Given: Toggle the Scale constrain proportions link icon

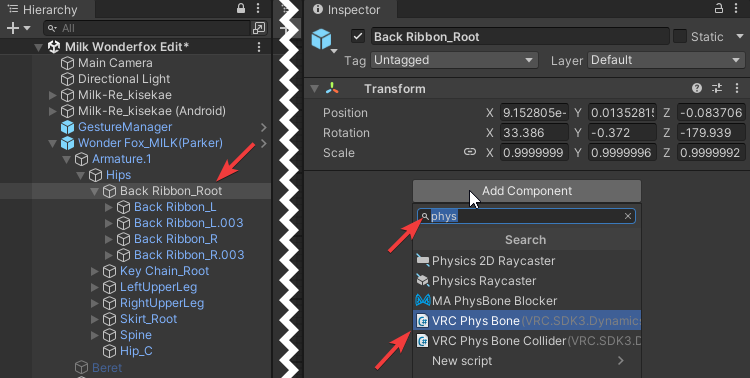Looking at the screenshot, I should click(470, 152).
